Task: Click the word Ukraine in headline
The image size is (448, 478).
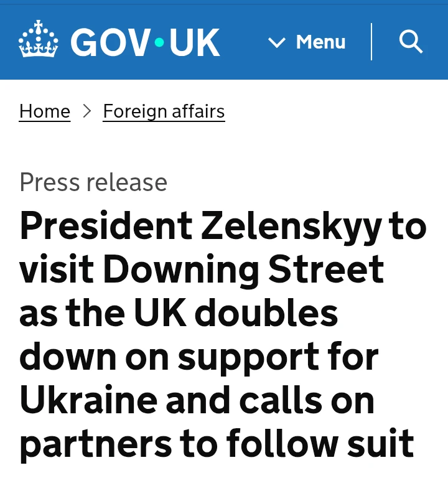Action: click(88, 400)
